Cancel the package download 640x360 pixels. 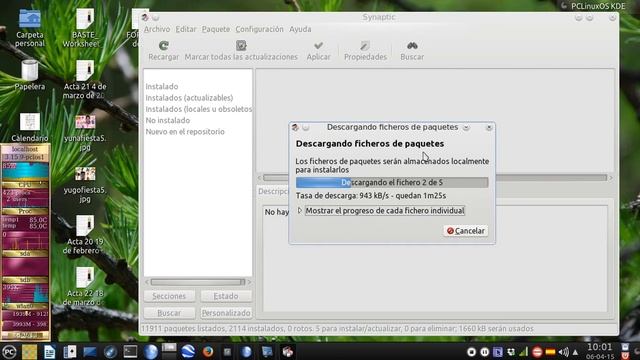(x=465, y=231)
